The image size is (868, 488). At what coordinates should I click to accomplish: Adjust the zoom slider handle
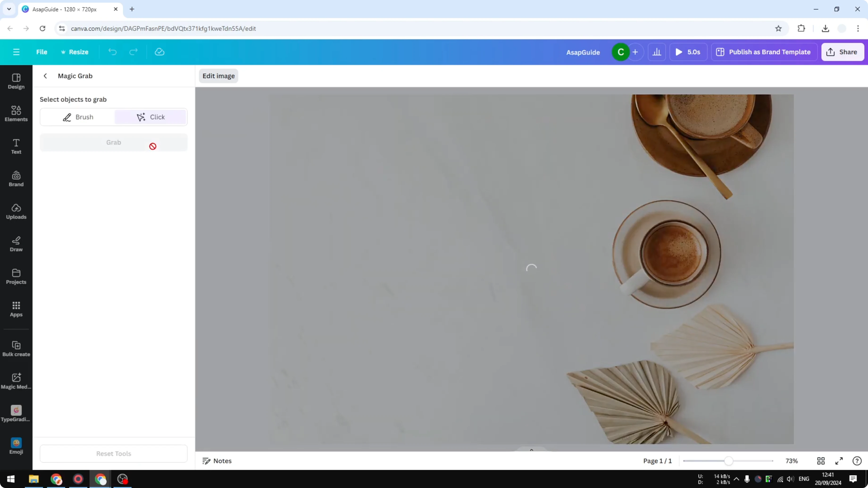point(729,461)
